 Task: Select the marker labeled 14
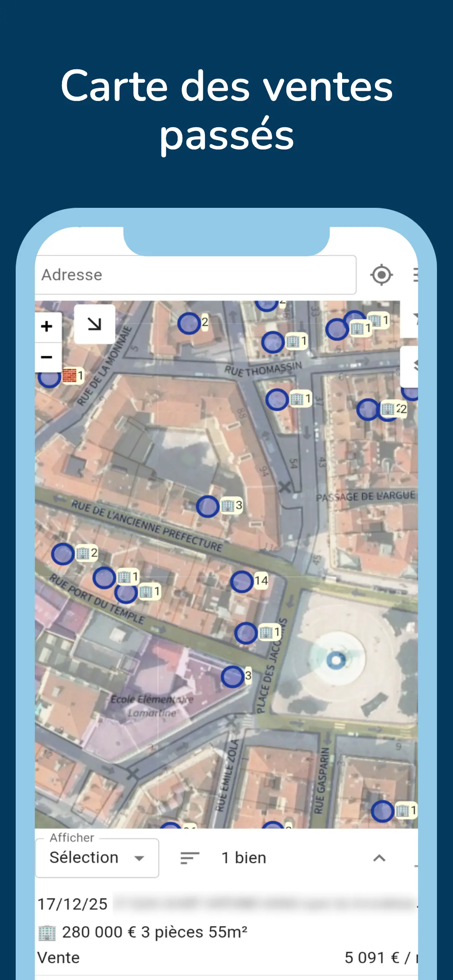[x=250, y=581]
